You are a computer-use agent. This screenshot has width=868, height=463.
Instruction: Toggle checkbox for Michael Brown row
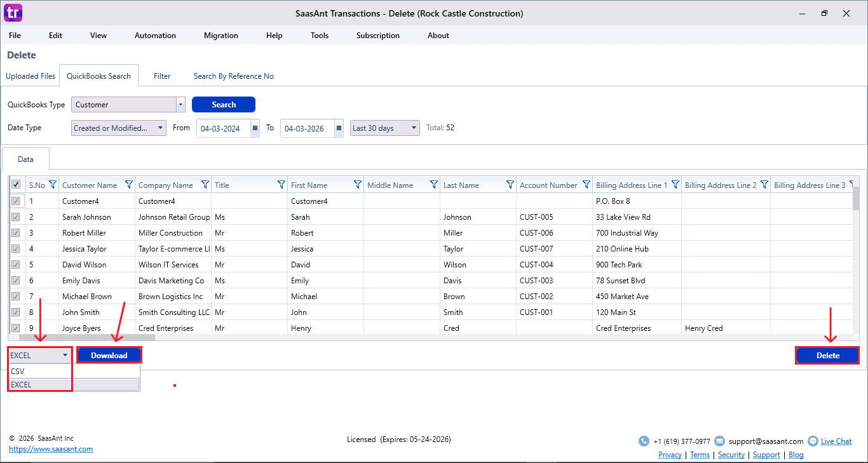(x=16, y=297)
